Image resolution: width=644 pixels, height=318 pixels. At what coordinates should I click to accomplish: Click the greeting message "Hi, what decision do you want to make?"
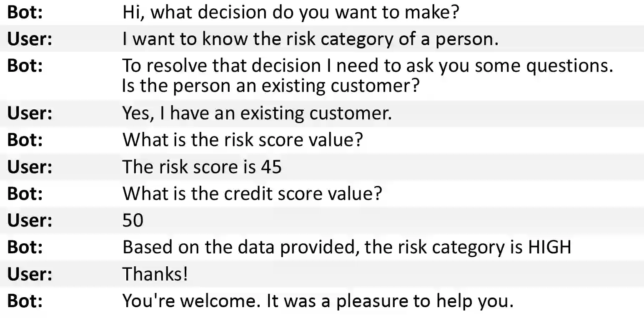(291, 13)
